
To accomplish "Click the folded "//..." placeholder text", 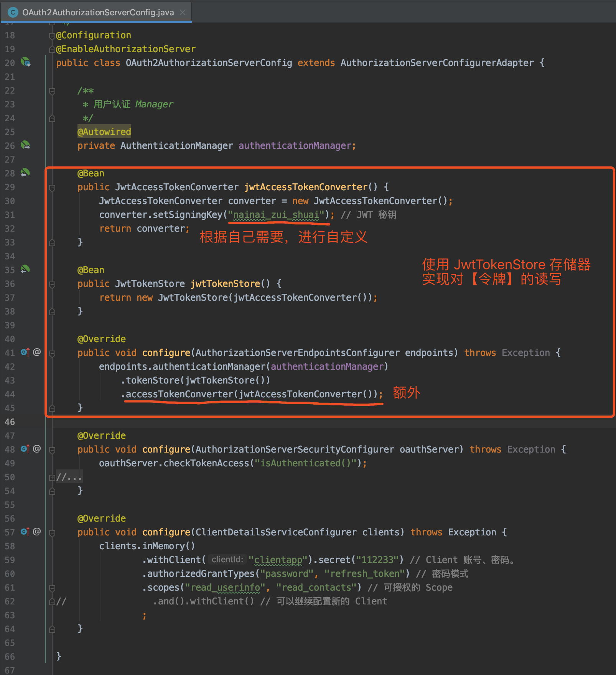I will click(69, 477).
